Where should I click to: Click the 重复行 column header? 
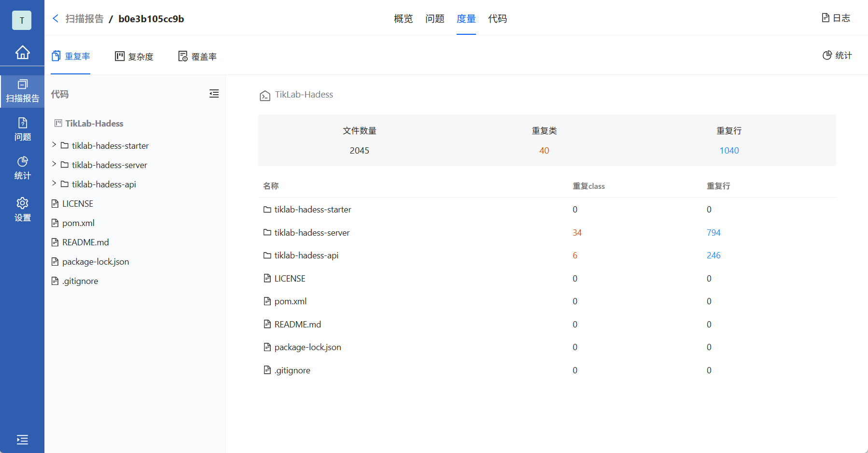click(x=718, y=186)
